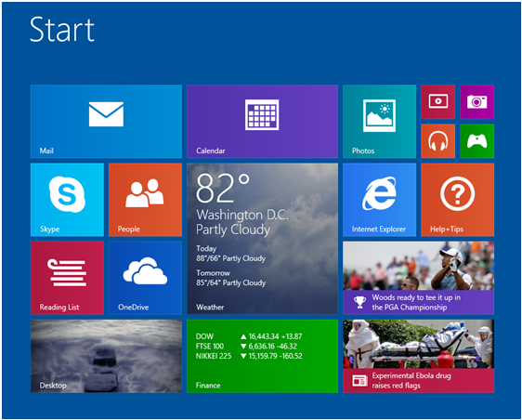Open the OneDrive tile
Image resolution: width=522 pixels, height=420 pixels.
145,278
